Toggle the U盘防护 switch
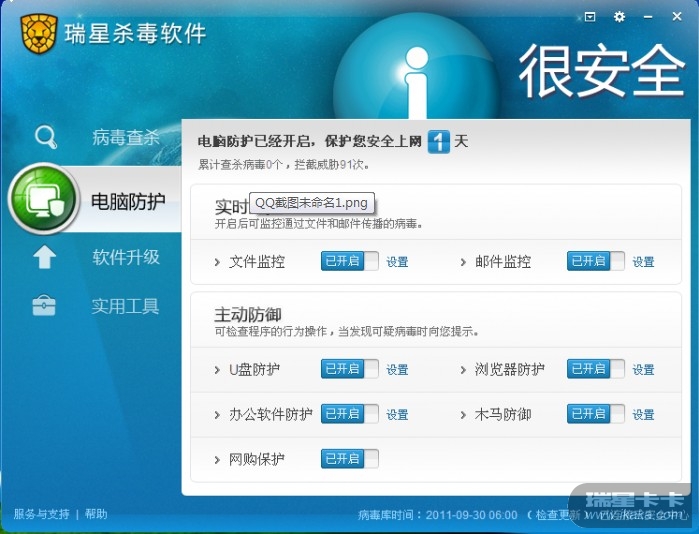The height and width of the screenshot is (534, 699). [350, 369]
